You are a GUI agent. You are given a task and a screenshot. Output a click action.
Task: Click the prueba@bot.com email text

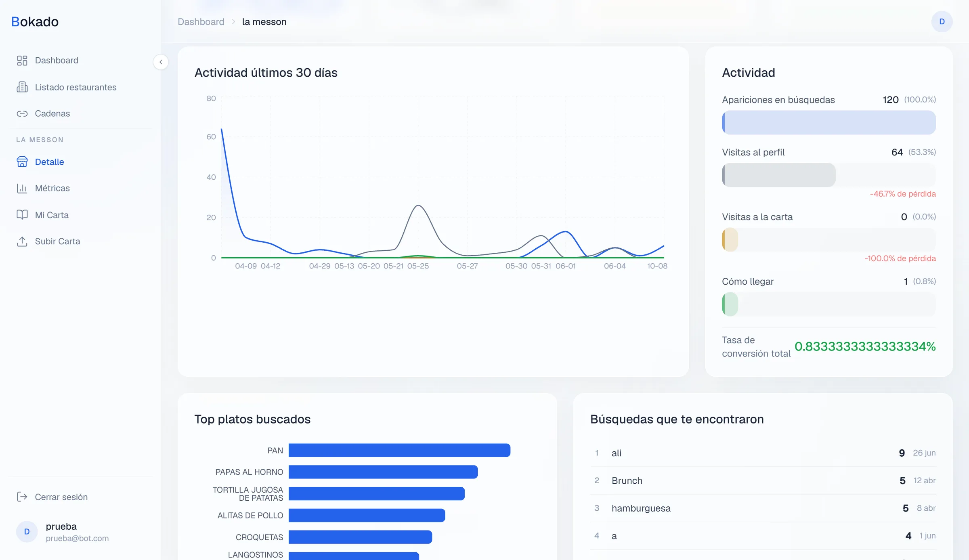pos(77,538)
